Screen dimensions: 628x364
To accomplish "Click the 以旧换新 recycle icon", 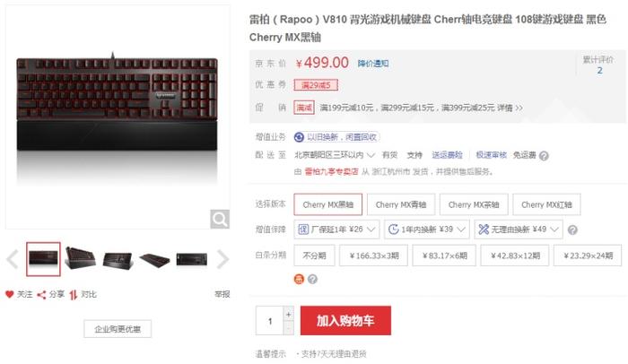I will click(299, 137).
